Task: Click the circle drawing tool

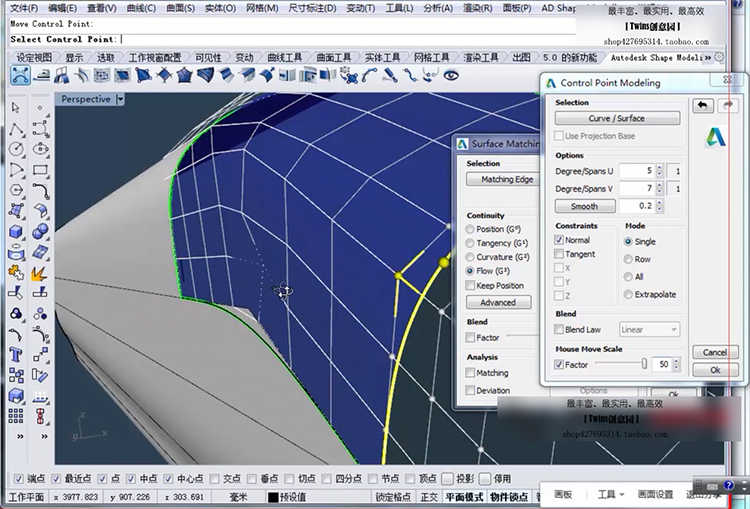Action: pyautogui.click(x=17, y=149)
